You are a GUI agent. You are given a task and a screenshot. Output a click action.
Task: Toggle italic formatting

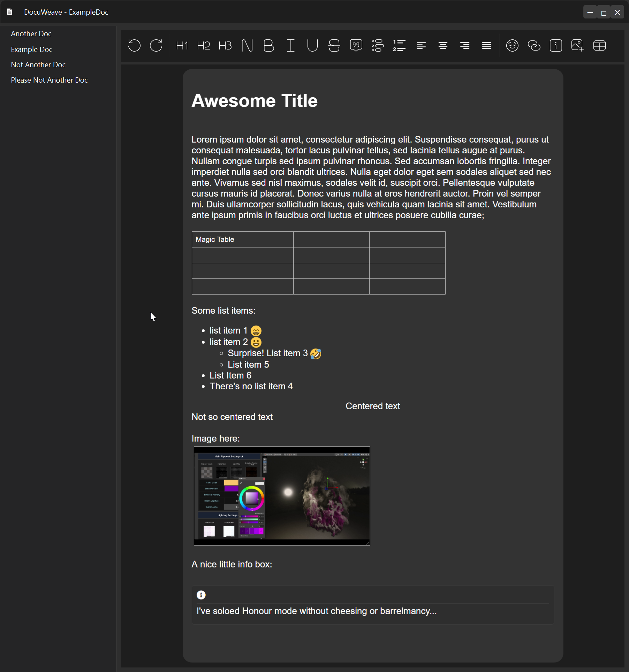click(x=290, y=46)
